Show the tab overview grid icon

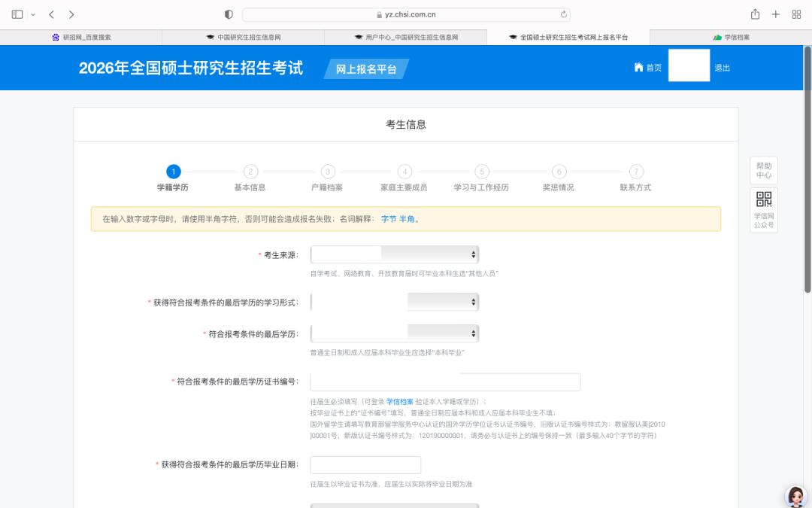796,14
